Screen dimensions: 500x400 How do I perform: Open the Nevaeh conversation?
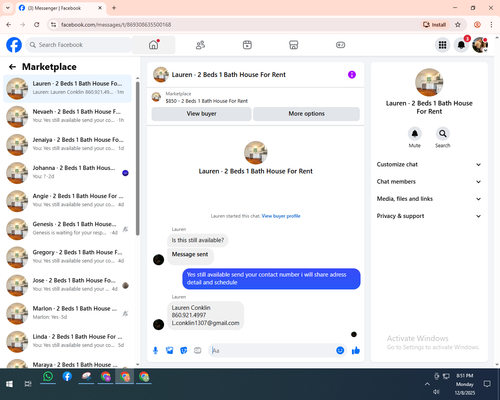pos(67,116)
